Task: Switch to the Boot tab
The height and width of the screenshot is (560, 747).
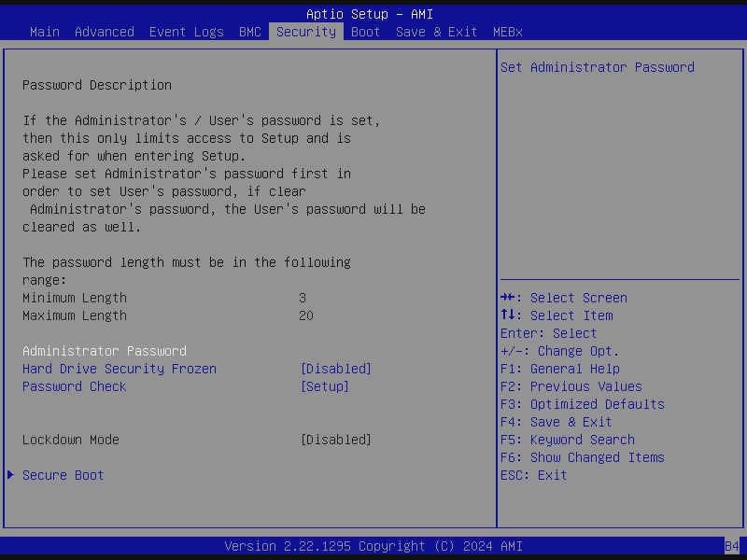Action: (x=365, y=32)
